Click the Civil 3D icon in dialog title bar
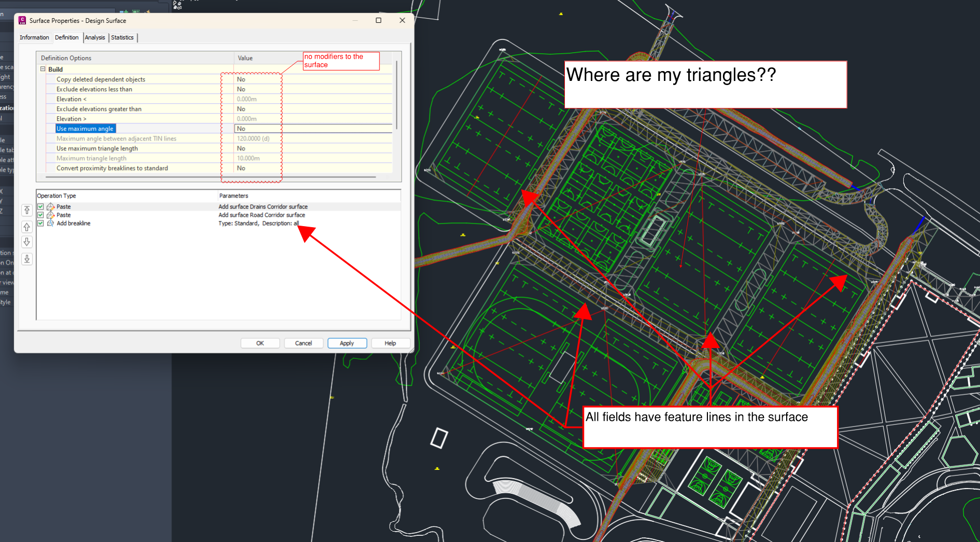The height and width of the screenshot is (542, 980). tap(22, 20)
